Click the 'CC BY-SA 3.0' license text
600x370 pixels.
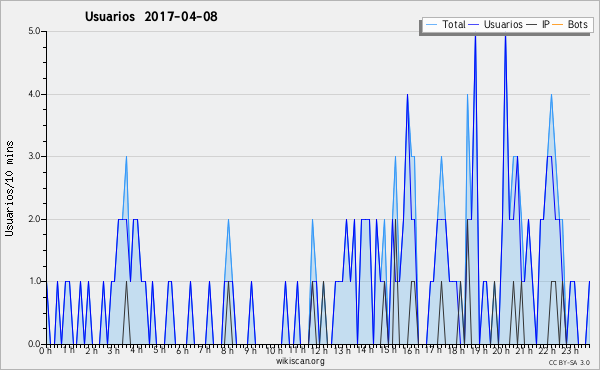[569, 362]
